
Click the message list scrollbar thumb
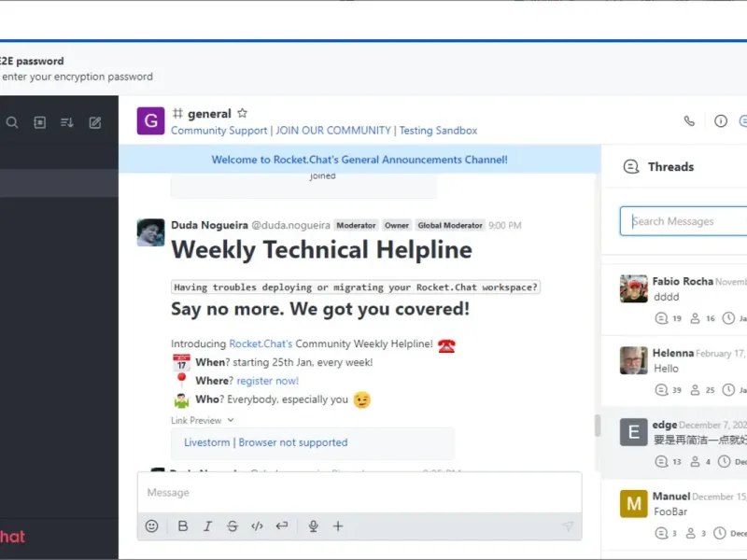tap(598, 426)
